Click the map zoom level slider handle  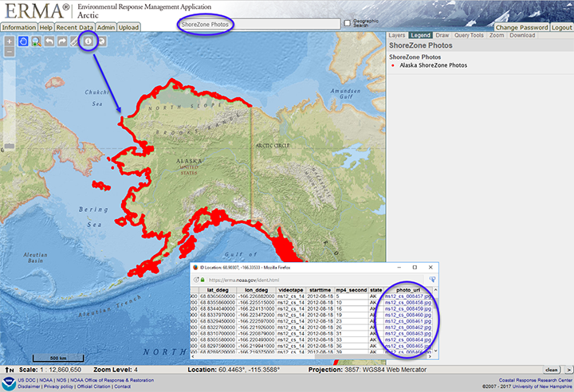pos(10,146)
